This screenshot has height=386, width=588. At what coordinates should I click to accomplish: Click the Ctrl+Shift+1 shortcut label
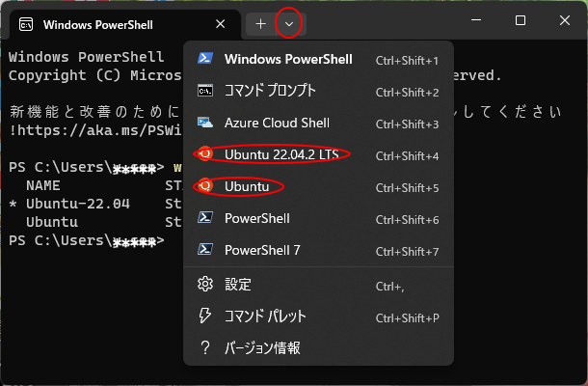tap(407, 61)
